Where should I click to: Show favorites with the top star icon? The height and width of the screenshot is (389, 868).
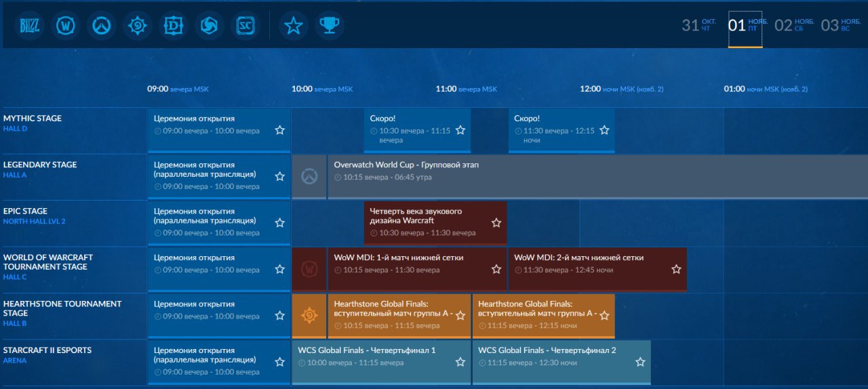coord(294,26)
